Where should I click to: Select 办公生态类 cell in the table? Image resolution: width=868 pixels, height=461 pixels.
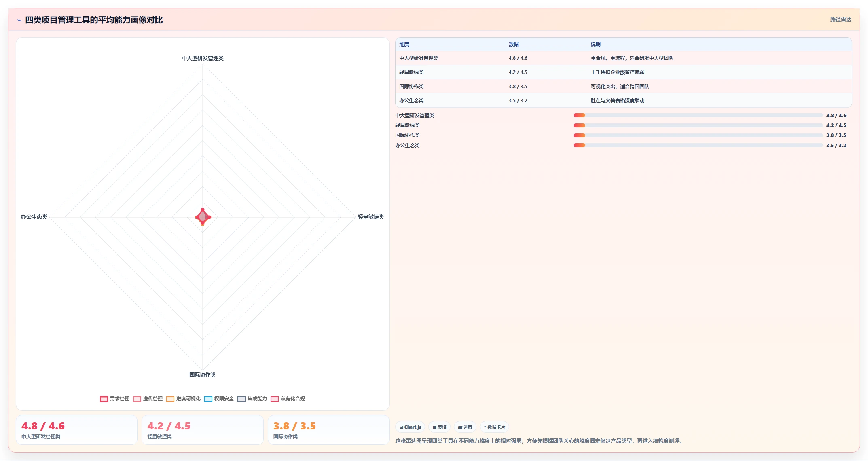pyautogui.click(x=411, y=101)
